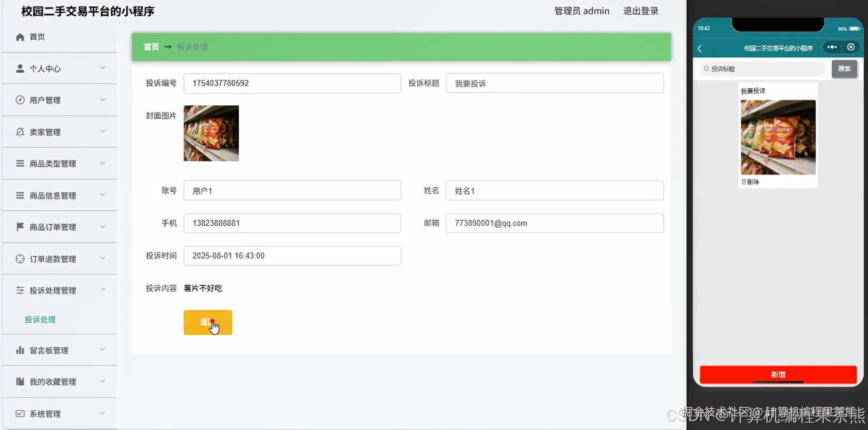The height and width of the screenshot is (430, 868).
Task: Expand the 卖家管理 menu chevron
Action: (x=103, y=131)
